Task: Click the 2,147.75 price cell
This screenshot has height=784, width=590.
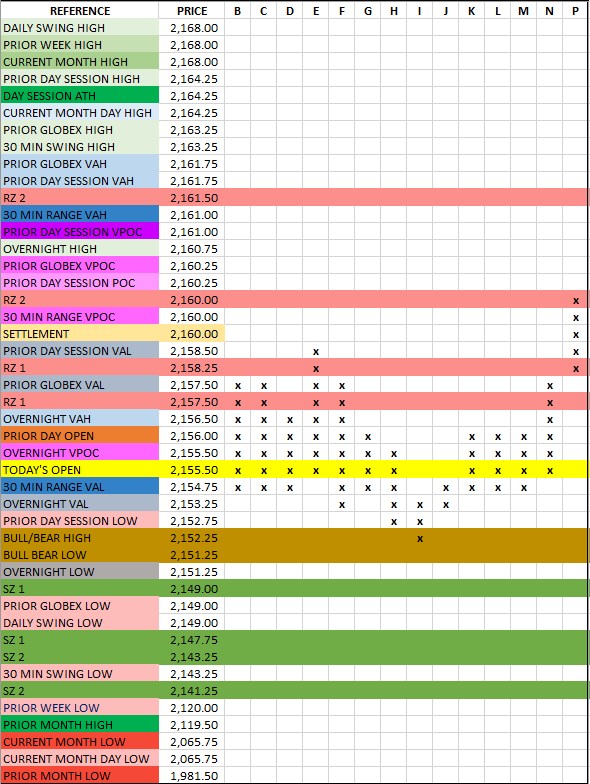Action: pos(192,640)
